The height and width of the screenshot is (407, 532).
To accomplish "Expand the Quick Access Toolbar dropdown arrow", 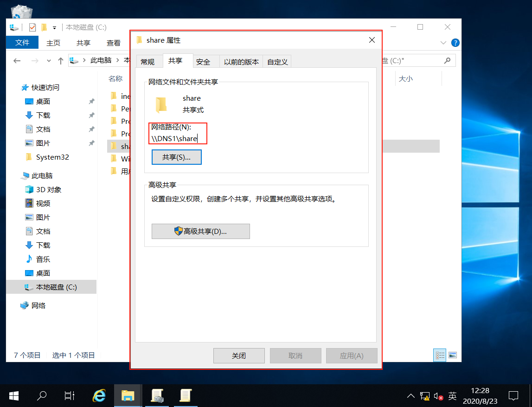I will (54, 27).
